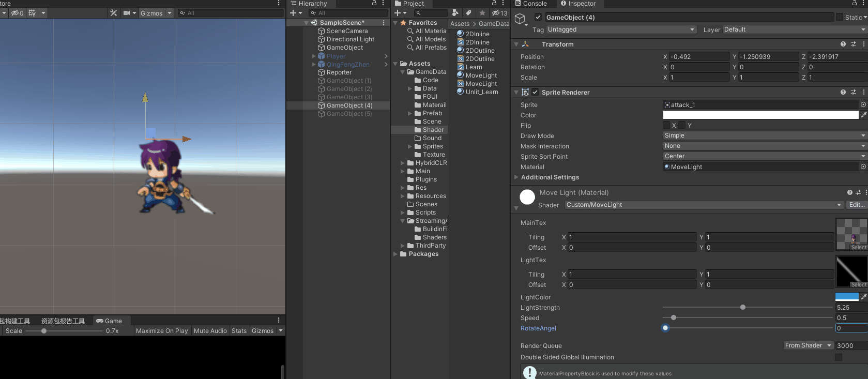The width and height of the screenshot is (868, 379).
Task: Toggle the Scene view grid icon
Action: tap(32, 13)
